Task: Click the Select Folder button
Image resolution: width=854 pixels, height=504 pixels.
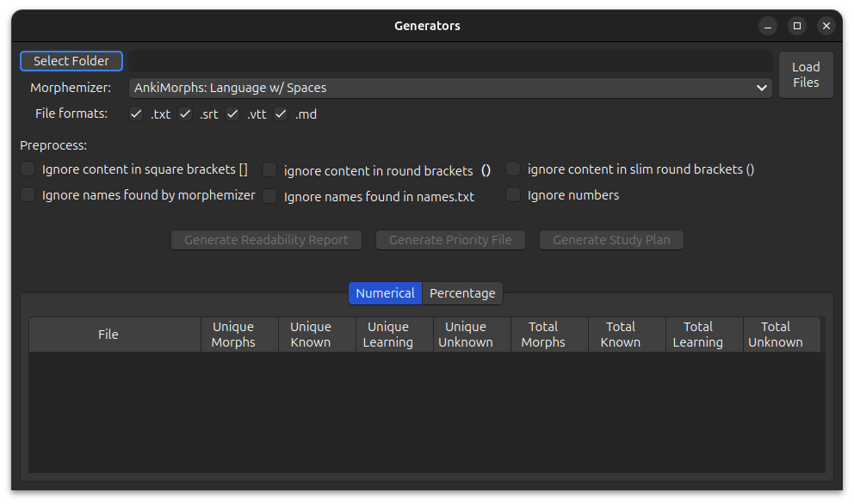Action: [x=71, y=61]
